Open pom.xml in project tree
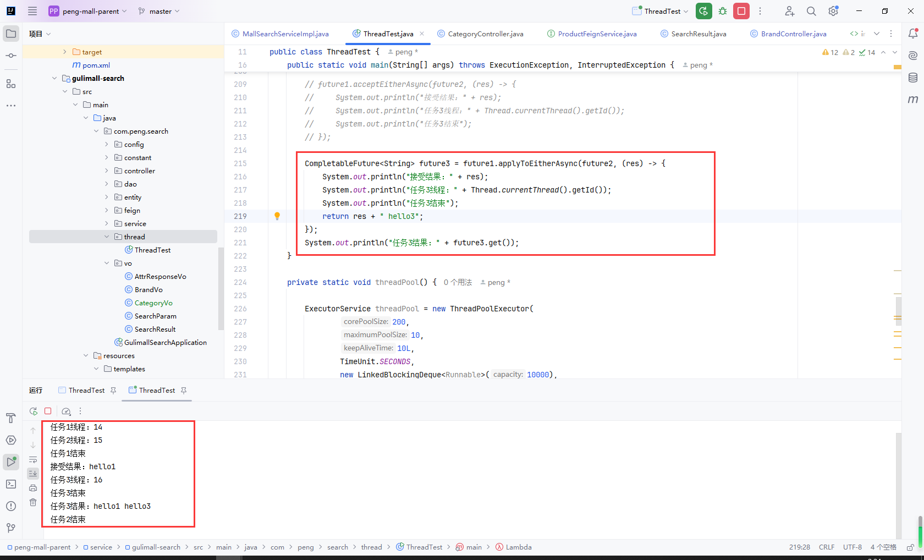This screenshot has height=560, width=924. pos(91,65)
